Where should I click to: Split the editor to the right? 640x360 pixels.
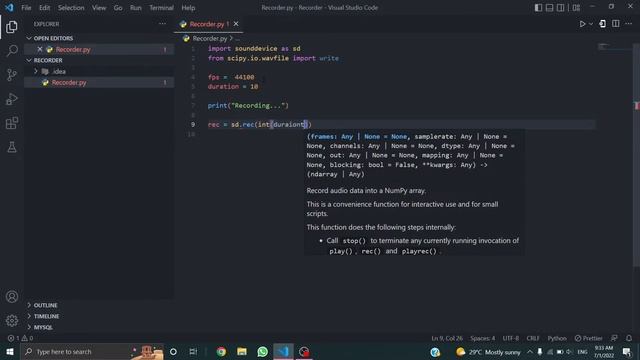[x=616, y=24]
